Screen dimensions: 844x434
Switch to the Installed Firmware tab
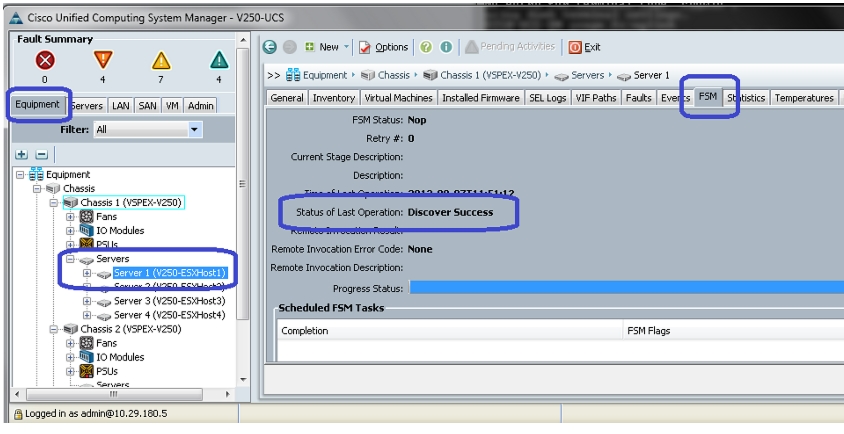pyautogui.click(x=481, y=97)
